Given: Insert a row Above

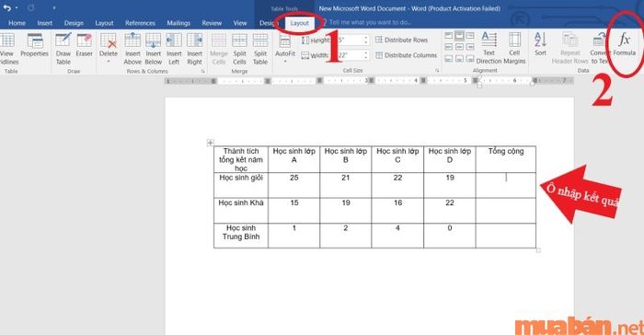Looking at the screenshot, I should pyautogui.click(x=132, y=49).
